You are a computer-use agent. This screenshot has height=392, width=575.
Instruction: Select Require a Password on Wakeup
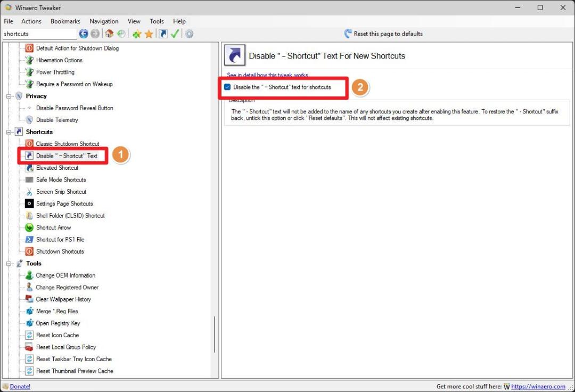pyautogui.click(x=74, y=84)
